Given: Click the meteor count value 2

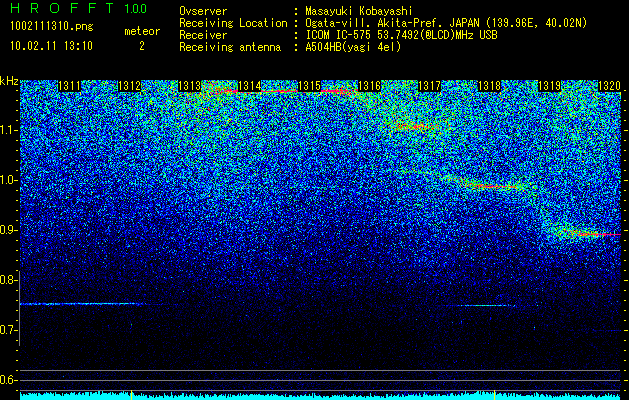Looking at the screenshot, I should [x=142, y=46].
